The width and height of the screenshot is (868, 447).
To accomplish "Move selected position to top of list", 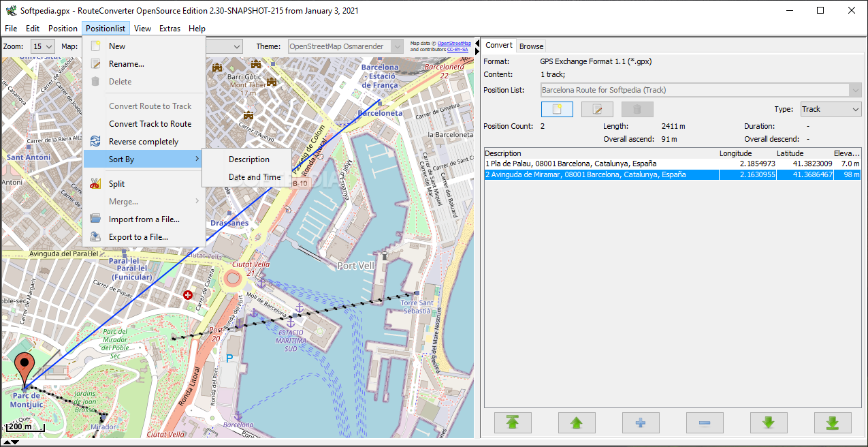I will 513,423.
